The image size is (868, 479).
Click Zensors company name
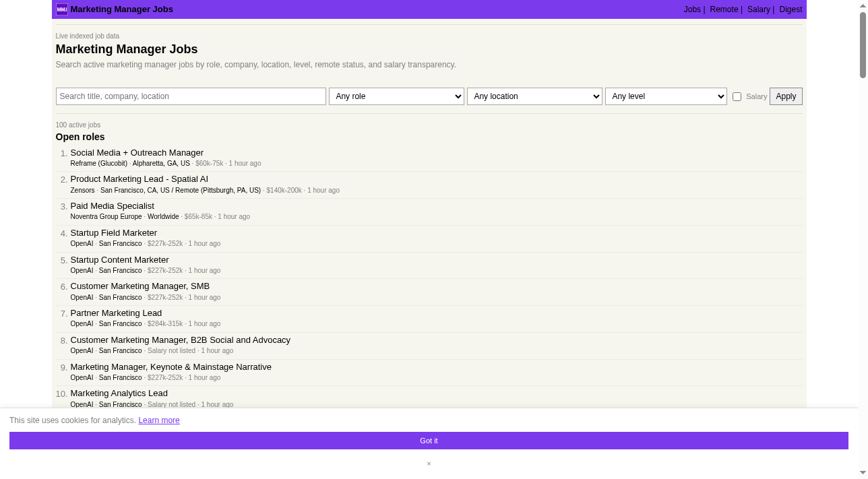(82, 191)
